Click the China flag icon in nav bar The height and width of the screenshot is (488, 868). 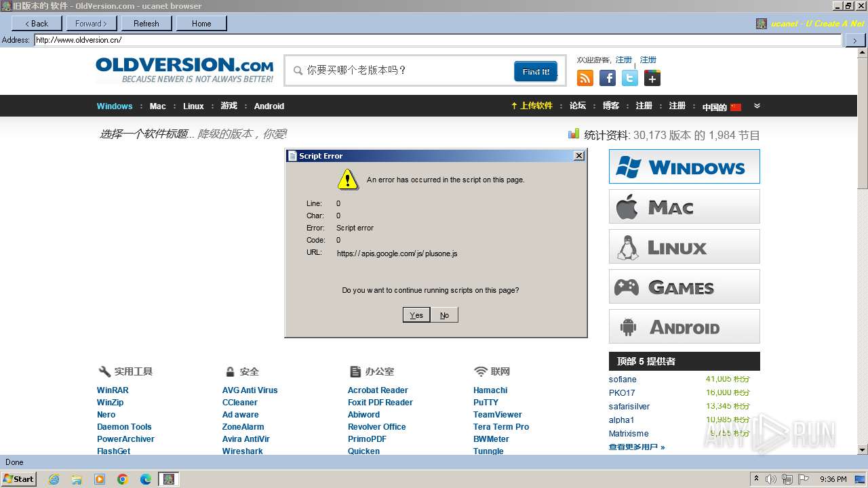pos(736,107)
